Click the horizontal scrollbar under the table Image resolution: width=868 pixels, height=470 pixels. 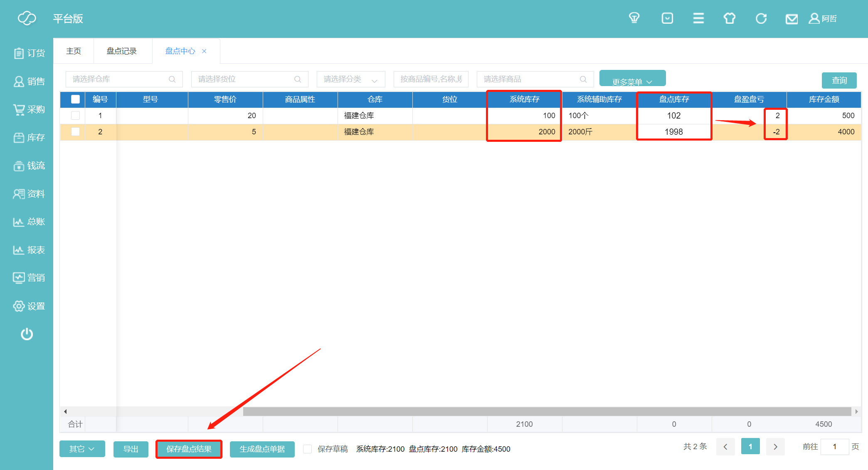click(547, 411)
